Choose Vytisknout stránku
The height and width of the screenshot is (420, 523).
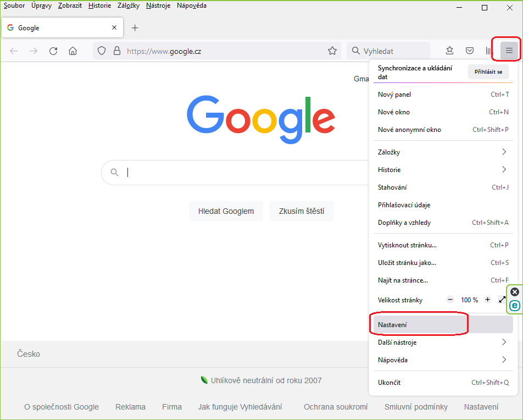[443, 245]
